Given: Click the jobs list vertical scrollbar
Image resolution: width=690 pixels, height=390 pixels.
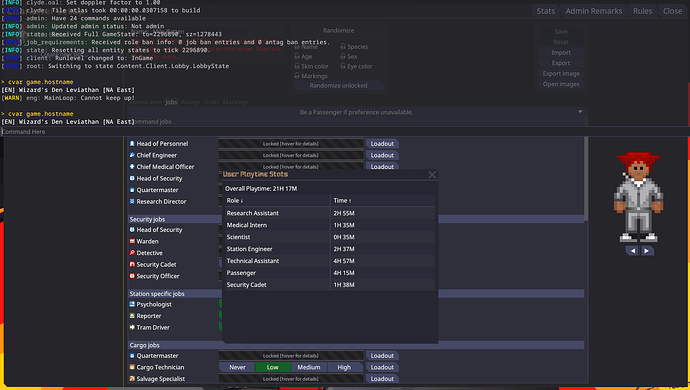Looking at the screenshot, I should pos(586,180).
